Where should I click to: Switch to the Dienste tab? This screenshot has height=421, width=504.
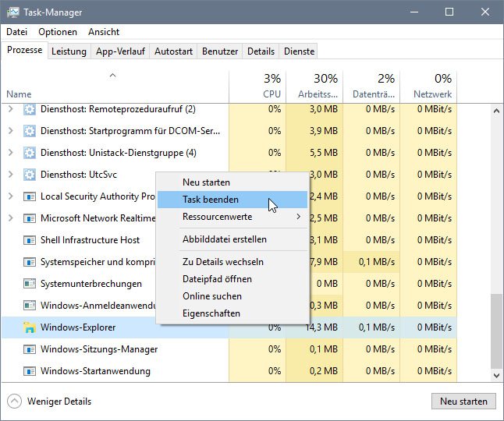click(x=299, y=51)
